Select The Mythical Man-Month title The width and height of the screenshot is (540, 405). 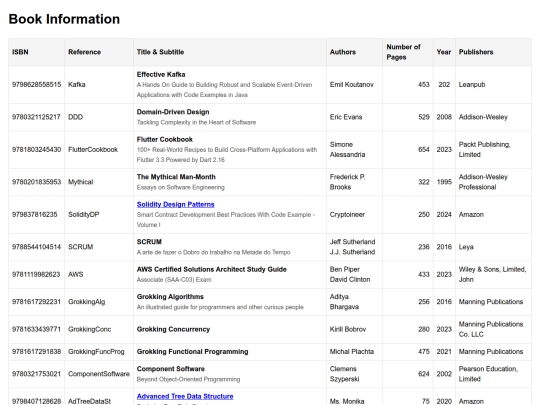point(176,177)
